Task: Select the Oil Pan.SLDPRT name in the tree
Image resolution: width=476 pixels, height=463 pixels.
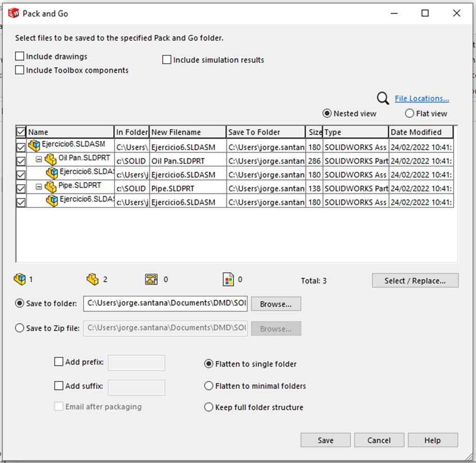Action: [x=84, y=158]
